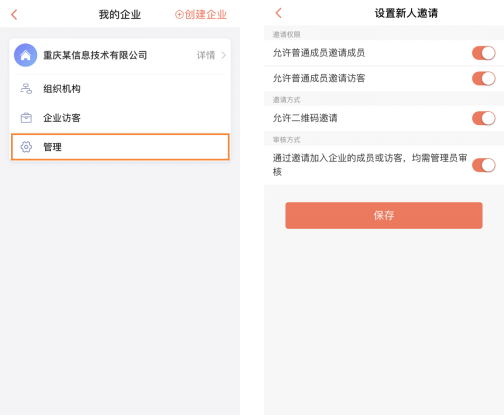Click the 重庆某信息技术有限公司 company name

pyautogui.click(x=95, y=55)
